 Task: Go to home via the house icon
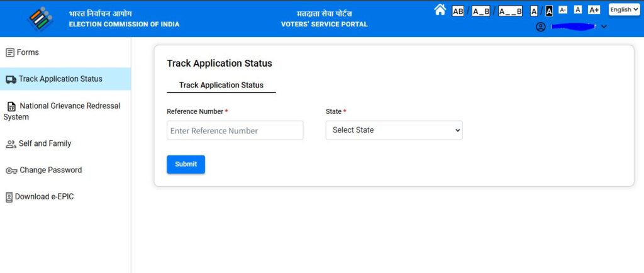(x=440, y=10)
